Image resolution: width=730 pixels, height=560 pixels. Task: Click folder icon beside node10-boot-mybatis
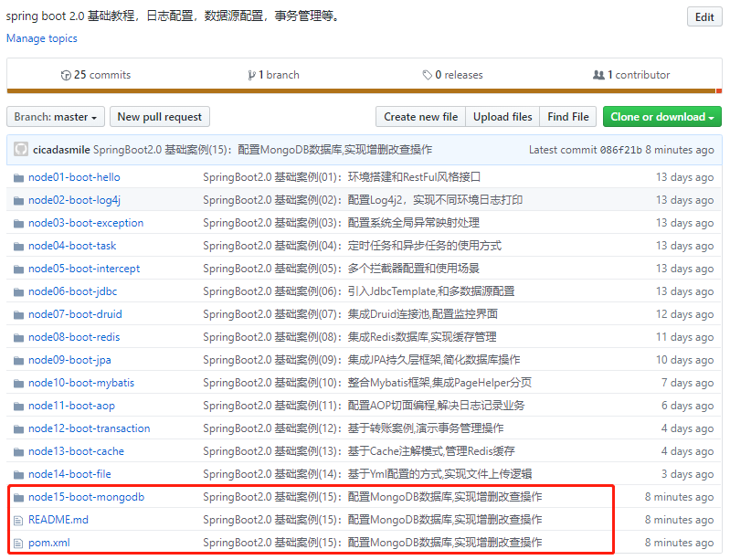(18, 384)
